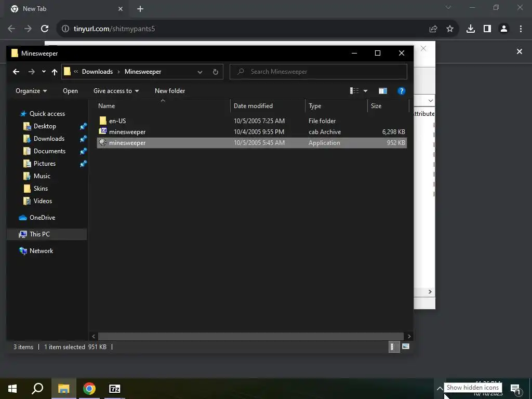Toggle Chrome side panel
The height and width of the screenshot is (399, 532).
[487, 29]
